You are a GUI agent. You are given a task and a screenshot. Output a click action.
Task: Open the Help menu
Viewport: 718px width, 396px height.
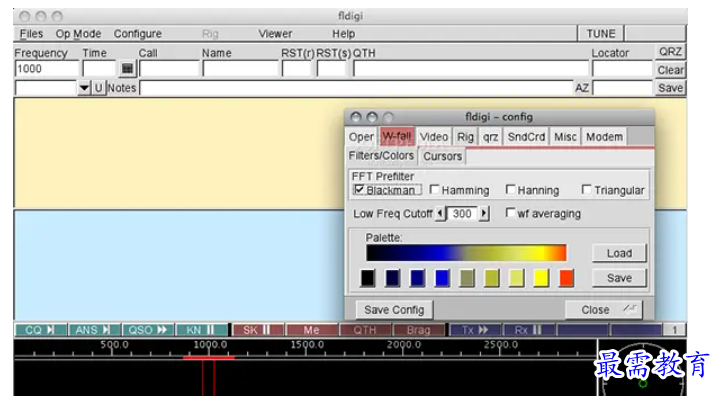[343, 34]
